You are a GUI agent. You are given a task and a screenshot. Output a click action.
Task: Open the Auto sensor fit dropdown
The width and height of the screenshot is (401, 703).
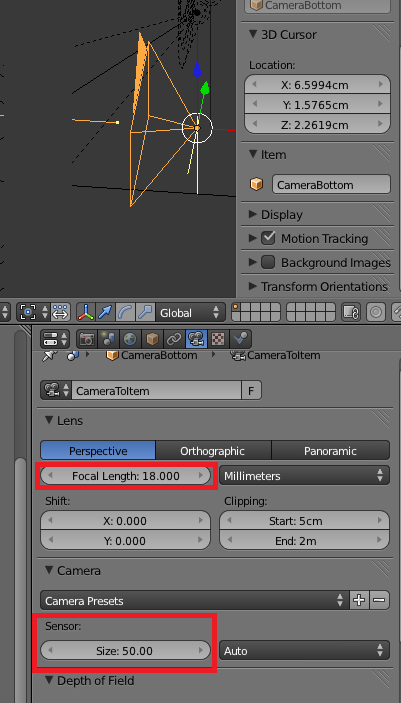tap(304, 651)
